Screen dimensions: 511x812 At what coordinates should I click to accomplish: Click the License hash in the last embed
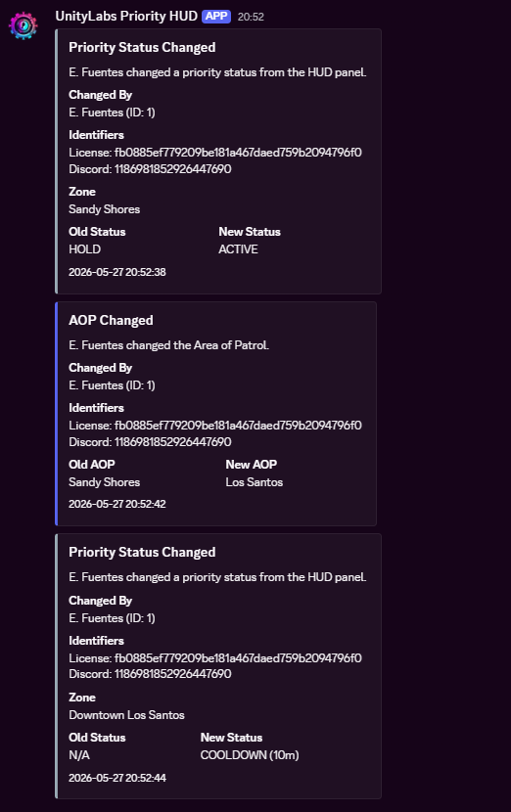[238, 658]
